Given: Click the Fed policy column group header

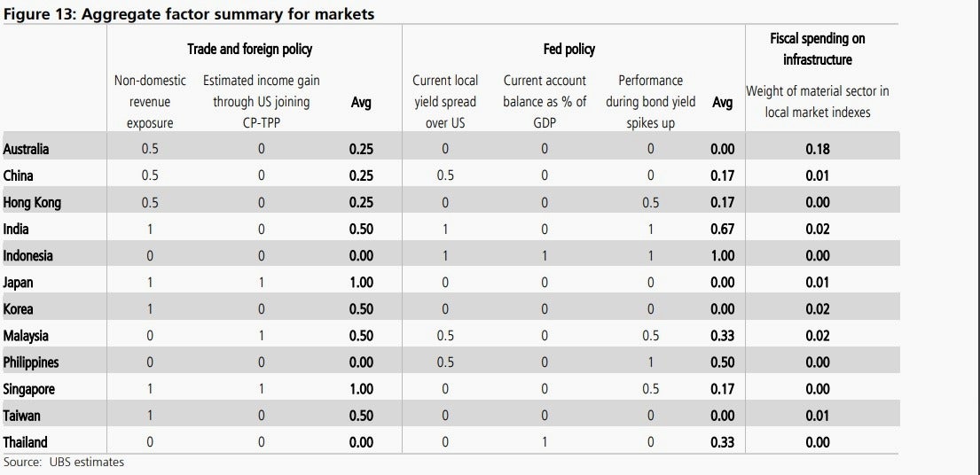Looking at the screenshot, I should (568, 49).
